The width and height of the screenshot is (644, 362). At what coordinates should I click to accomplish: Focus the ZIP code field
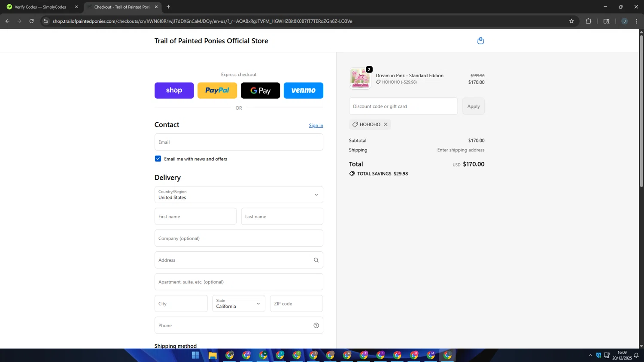[x=296, y=304]
